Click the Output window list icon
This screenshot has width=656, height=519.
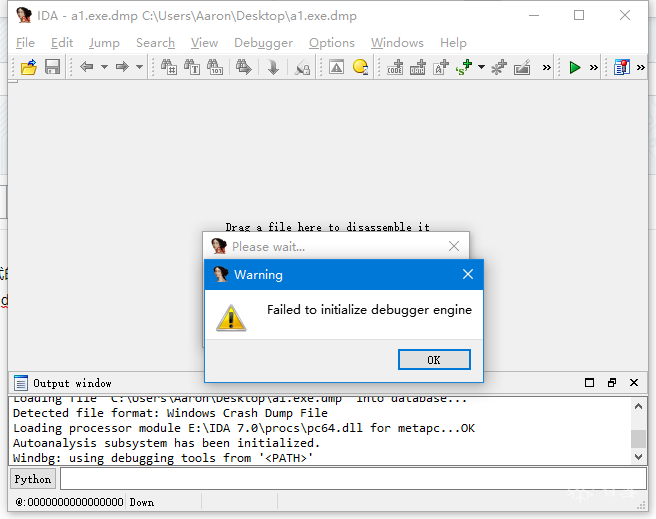point(20,383)
